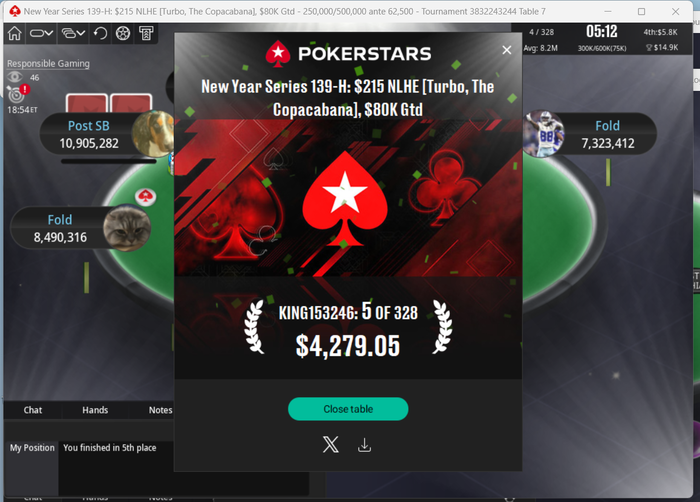Open the prize trophy $14.9K info

click(x=662, y=47)
